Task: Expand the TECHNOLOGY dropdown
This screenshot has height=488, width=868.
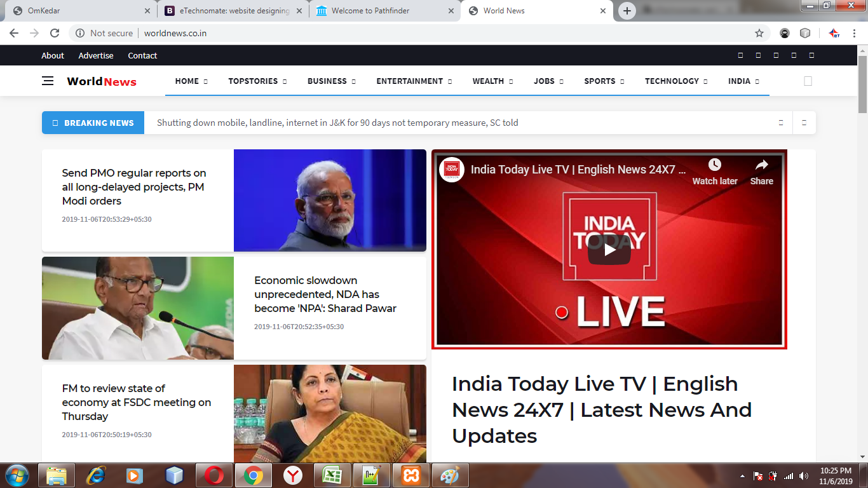Action: (x=676, y=81)
